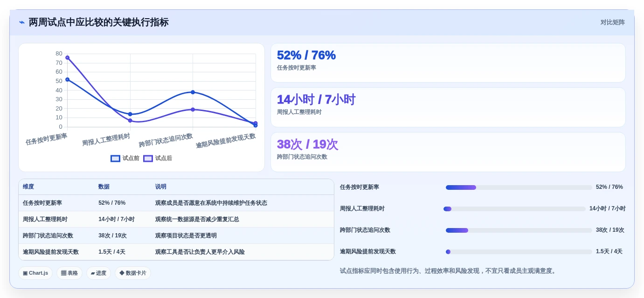The image size is (644, 298).
Task: Click the 任务按时更新率 progress bar
Action: (x=519, y=187)
